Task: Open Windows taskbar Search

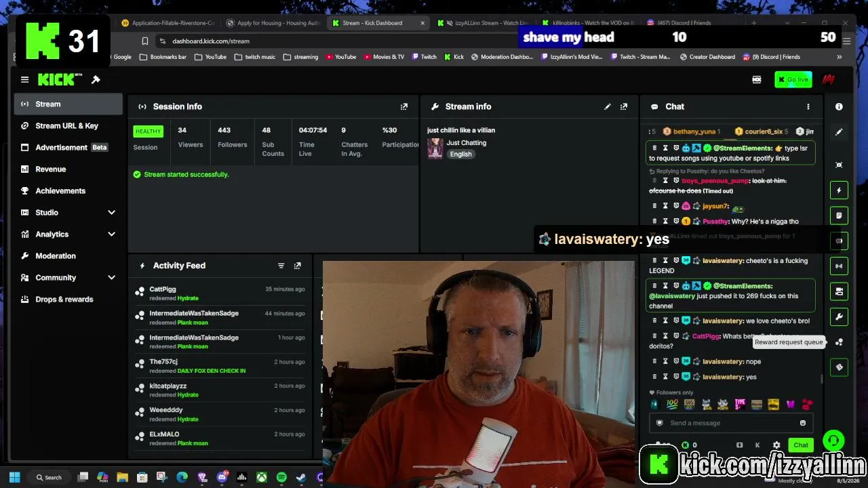Action: point(49,477)
